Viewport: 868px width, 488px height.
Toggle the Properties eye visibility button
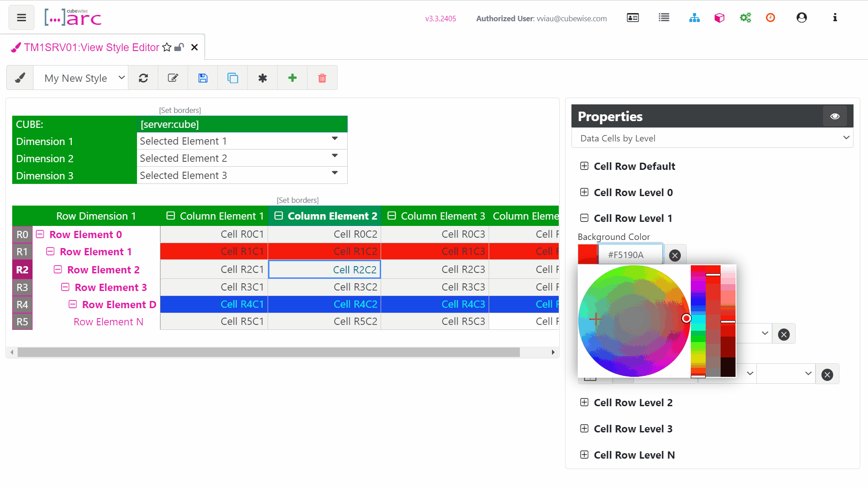pos(835,117)
